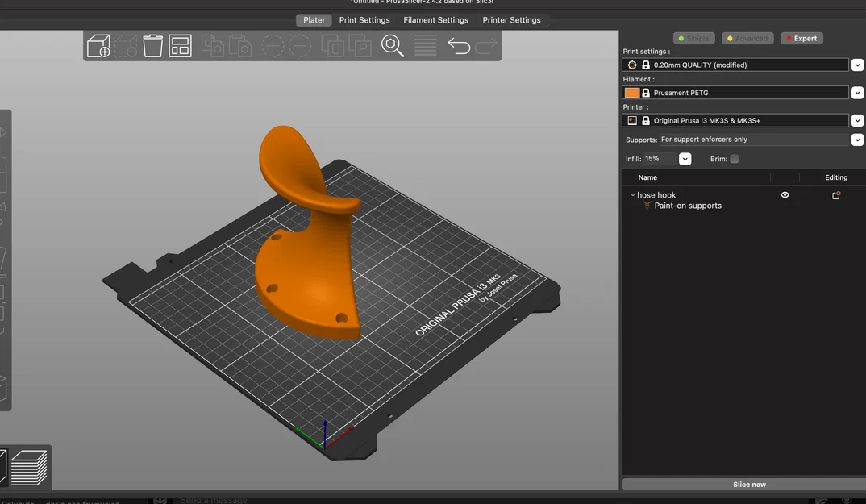Click the Undo arrow icon
Screen dimensions: 866x504
tap(459, 46)
